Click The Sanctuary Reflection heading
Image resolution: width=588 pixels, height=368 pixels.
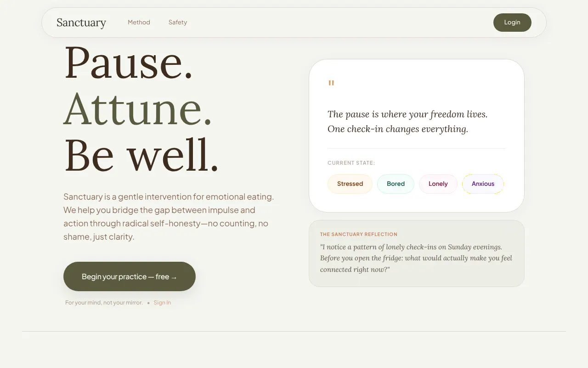pos(359,234)
